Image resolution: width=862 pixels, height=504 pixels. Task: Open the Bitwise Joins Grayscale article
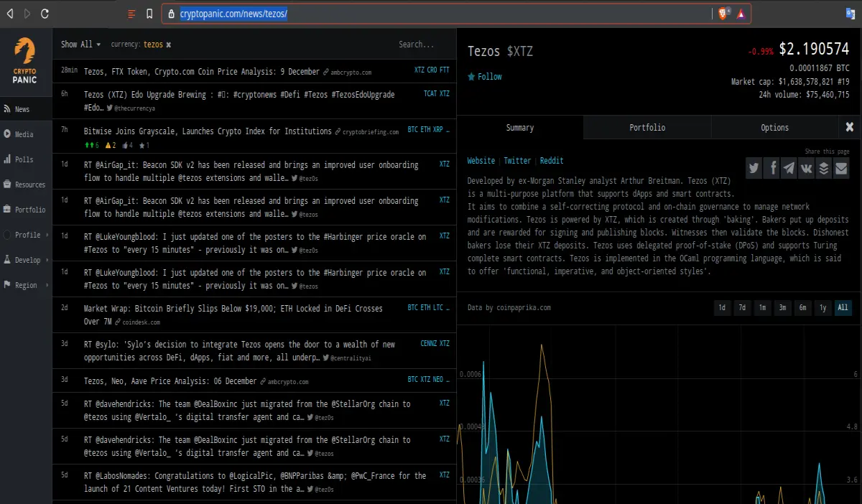coord(208,131)
